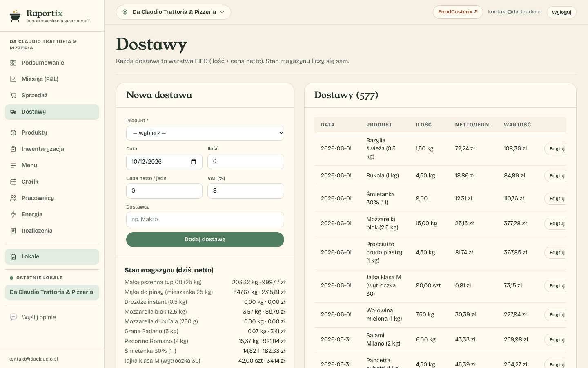Screen dimensions: 588x368
Task: Click into the VAT (%) field
Action: 246,191
